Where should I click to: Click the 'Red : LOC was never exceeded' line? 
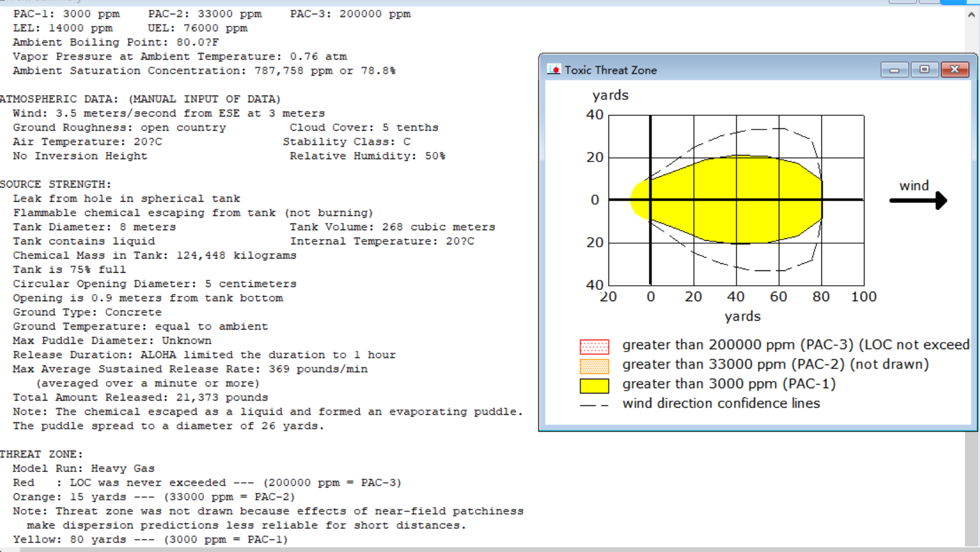207,482
